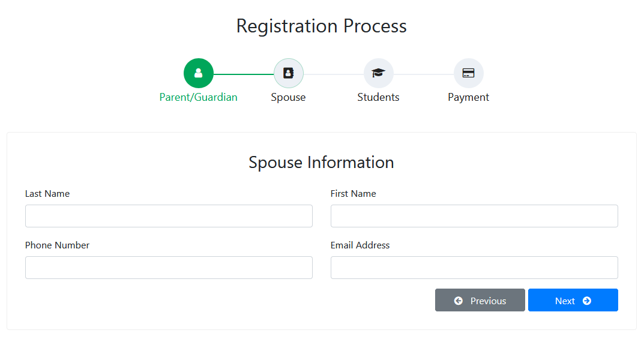Click the left arrow icon on Previous

pos(459,301)
